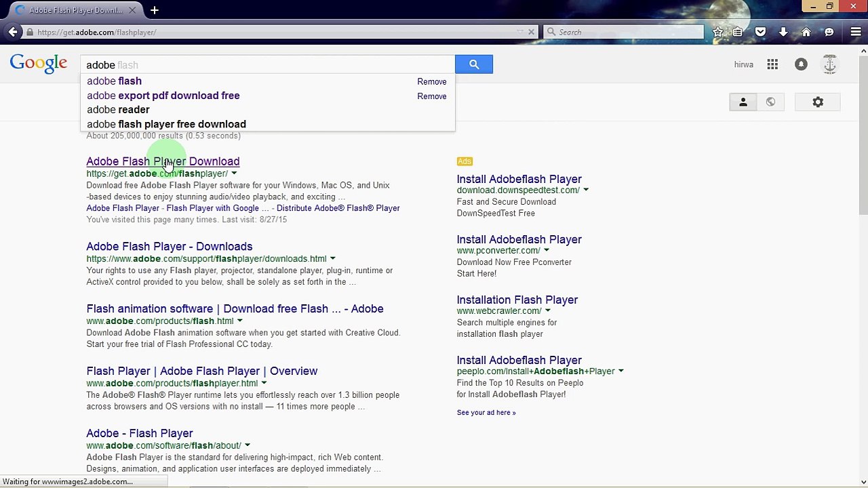Show private results with the person icon
868x488 pixels.
tap(743, 102)
